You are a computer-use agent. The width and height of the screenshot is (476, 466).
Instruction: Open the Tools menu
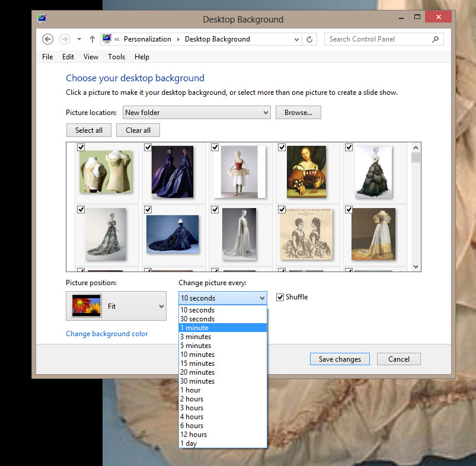[116, 57]
